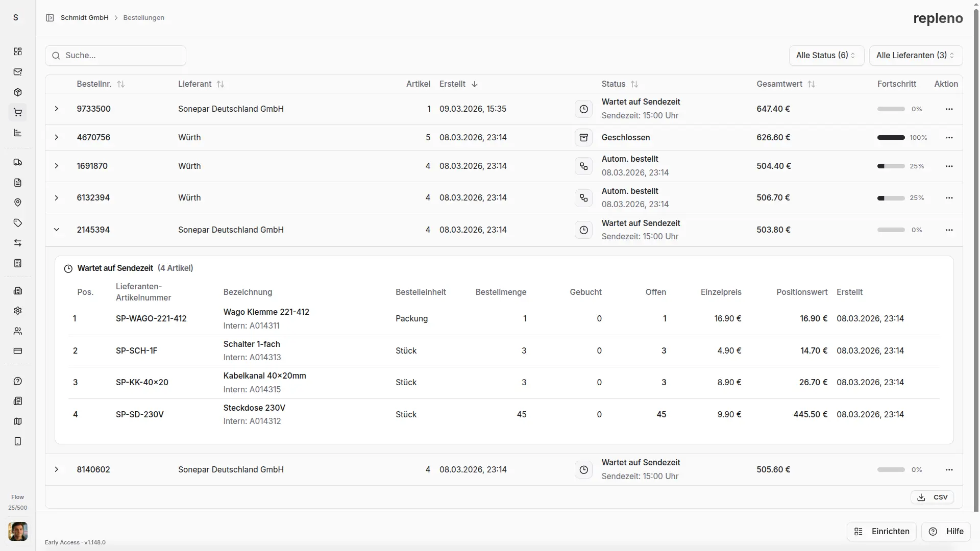Open the price tag sidebar icon
The image size is (980, 551).
(18, 223)
